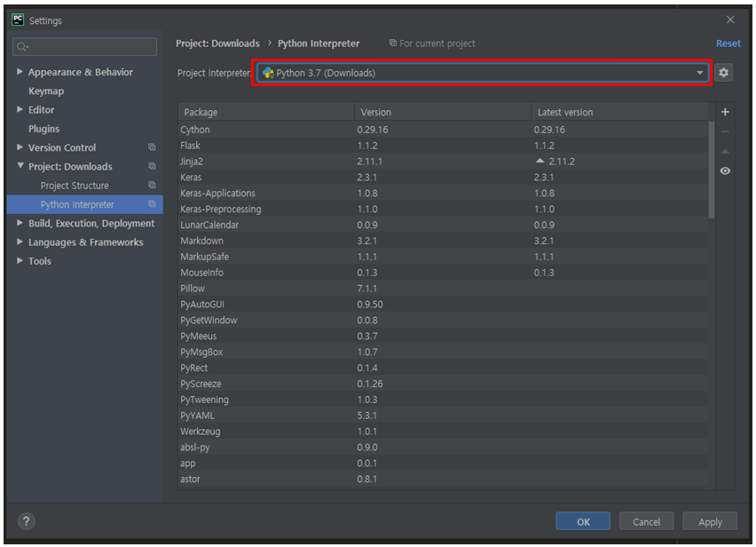Select the PyGetWindow package row
756x547 pixels.
443,321
